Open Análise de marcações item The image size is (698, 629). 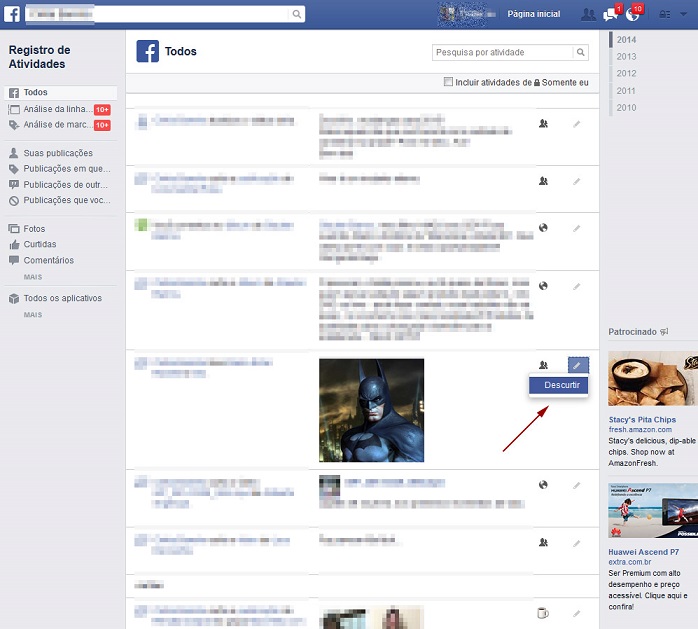tap(60, 125)
